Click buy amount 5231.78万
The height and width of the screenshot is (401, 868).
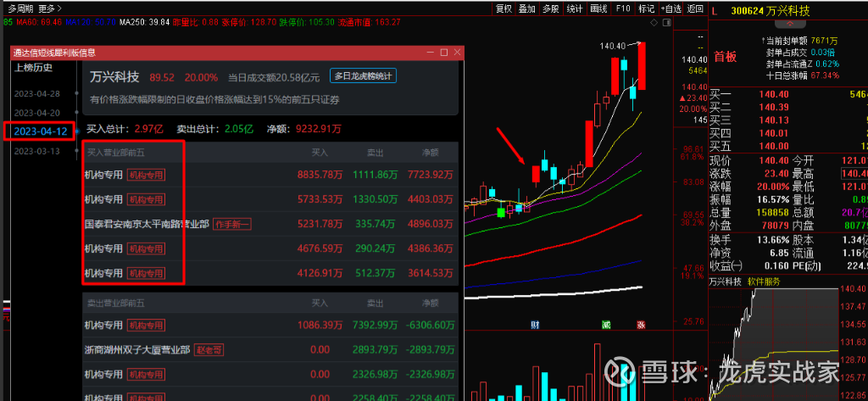pos(320,225)
